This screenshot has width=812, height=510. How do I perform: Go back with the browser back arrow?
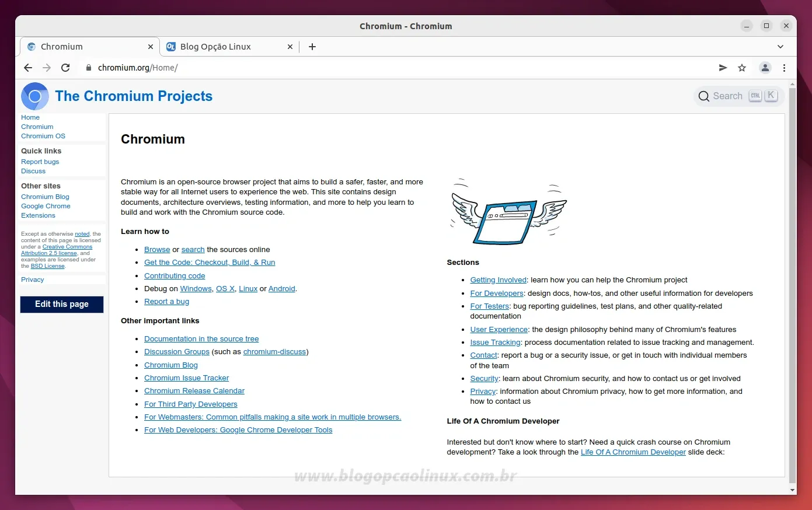point(28,68)
